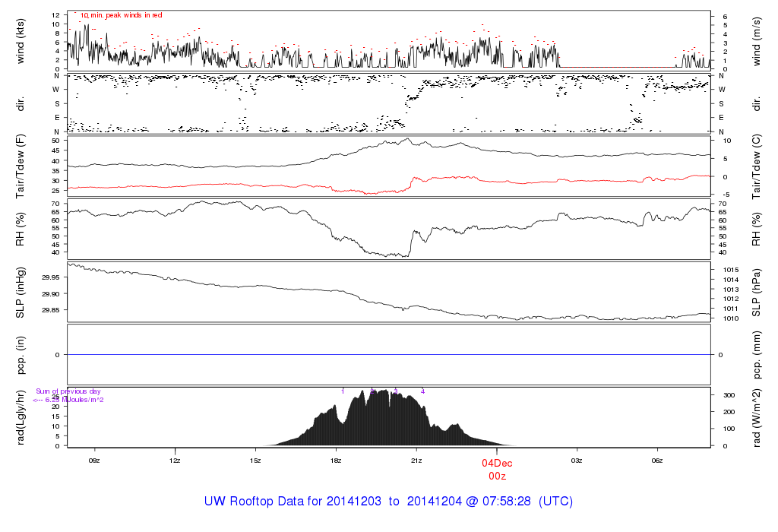Click the right 'rad (W/m^2)' axis label
778x532 pixels.
point(757,417)
